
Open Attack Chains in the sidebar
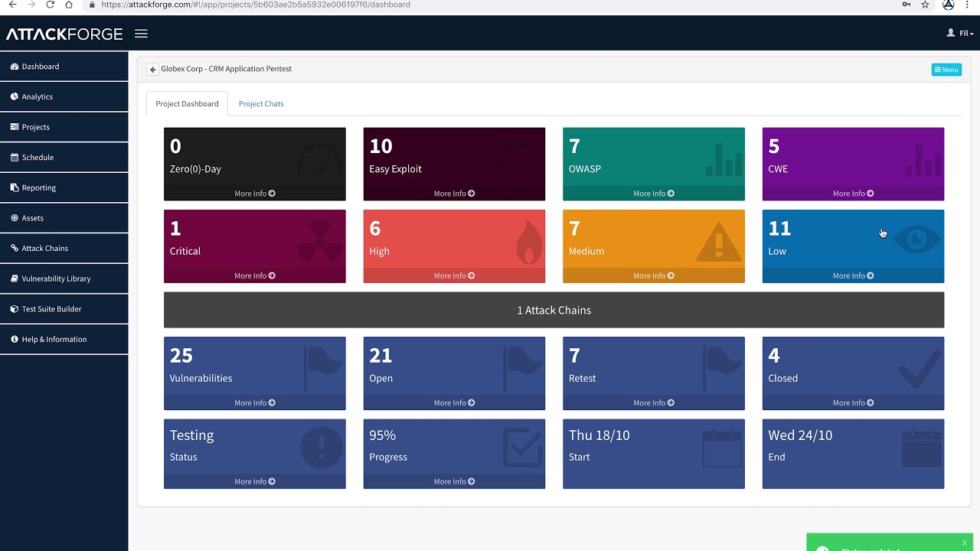(x=64, y=249)
